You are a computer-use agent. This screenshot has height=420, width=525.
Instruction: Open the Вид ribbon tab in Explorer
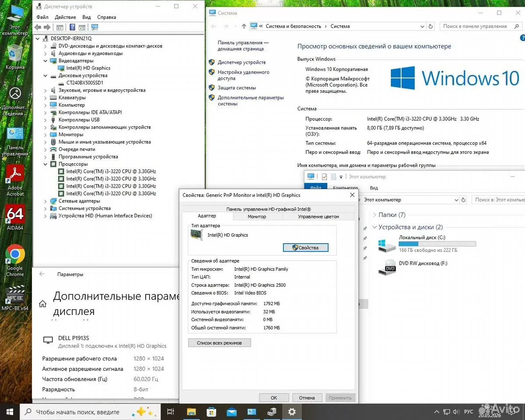[x=374, y=188]
